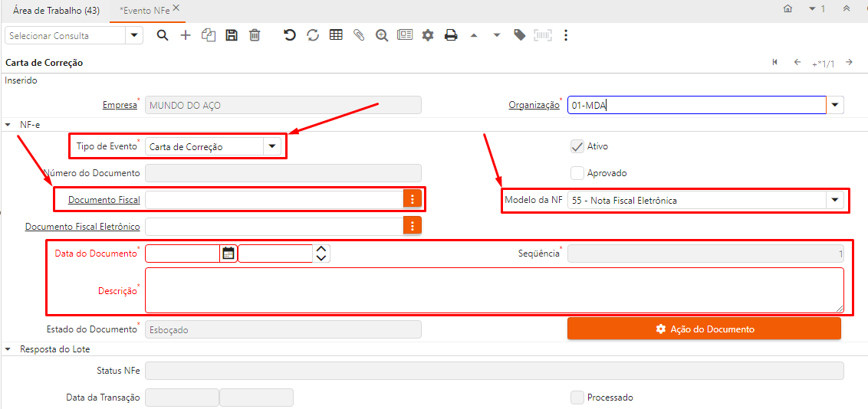Viewport: 868px width, 409px height.
Task: Click the save record disk icon
Action: (232, 35)
